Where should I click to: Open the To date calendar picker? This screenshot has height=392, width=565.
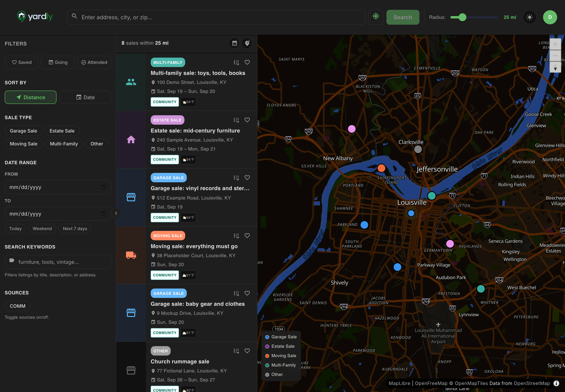(103, 214)
